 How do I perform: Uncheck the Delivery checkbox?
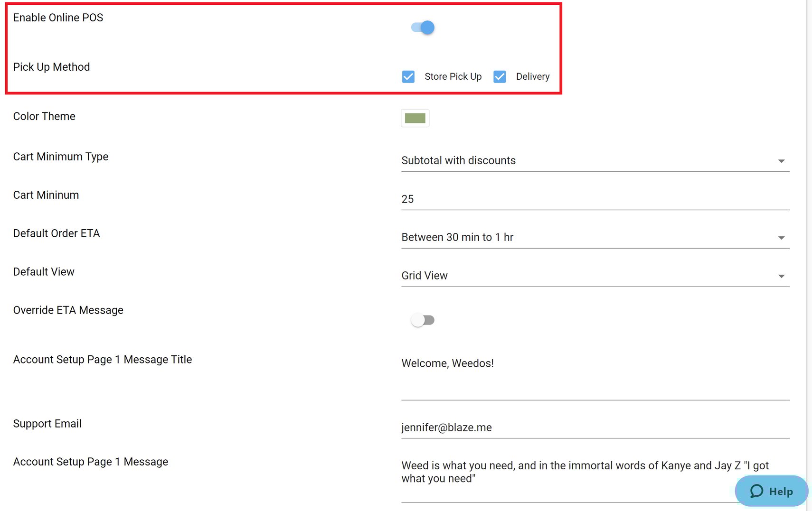click(x=500, y=77)
